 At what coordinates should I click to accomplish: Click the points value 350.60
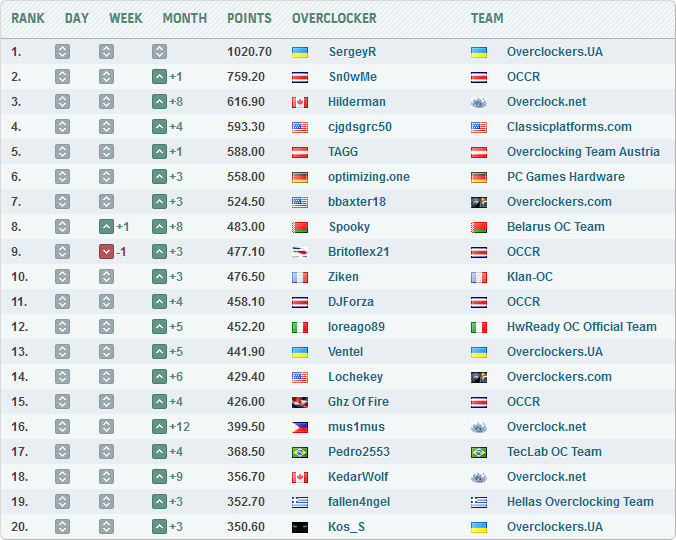[x=246, y=527]
